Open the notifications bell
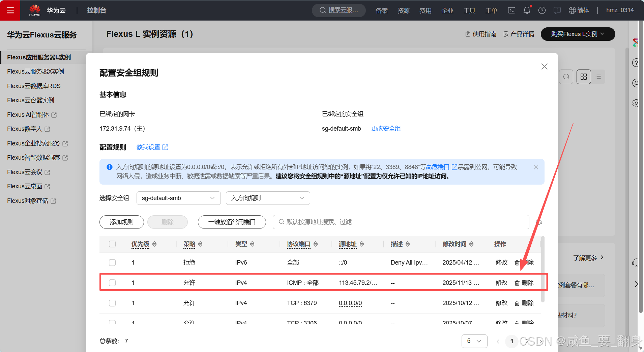The height and width of the screenshot is (352, 644). pyautogui.click(x=527, y=10)
